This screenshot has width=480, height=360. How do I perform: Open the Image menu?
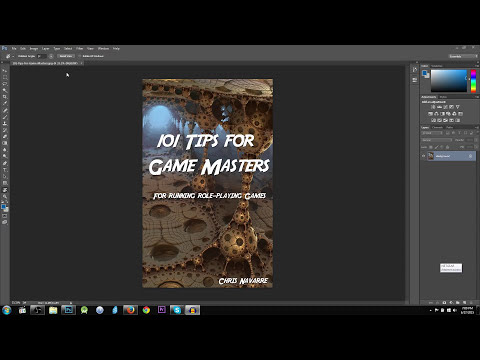click(x=34, y=48)
